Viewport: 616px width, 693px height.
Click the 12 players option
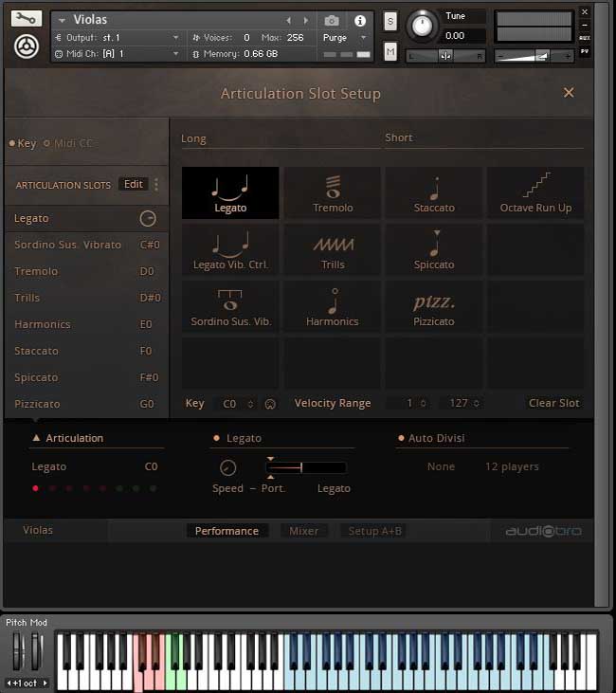click(512, 466)
